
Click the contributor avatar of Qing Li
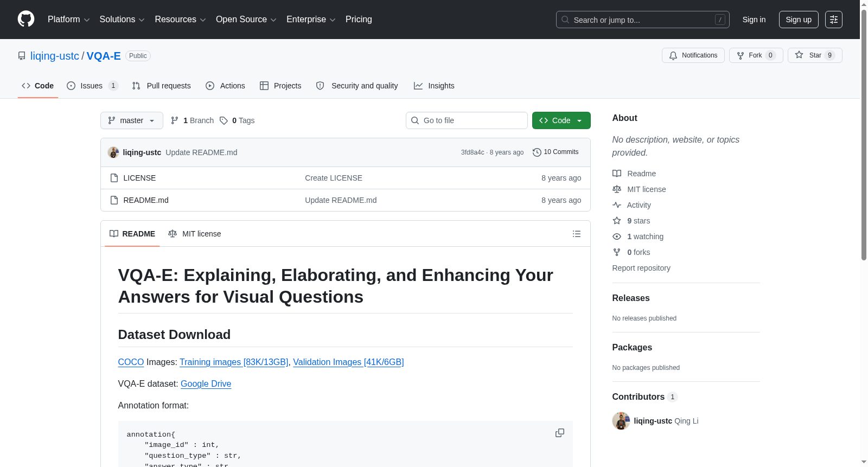tap(621, 421)
